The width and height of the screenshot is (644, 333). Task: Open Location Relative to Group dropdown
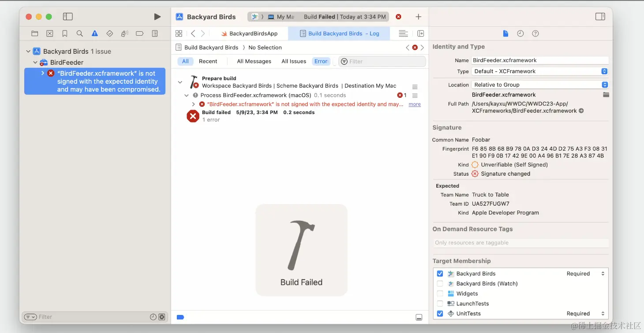tap(540, 85)
